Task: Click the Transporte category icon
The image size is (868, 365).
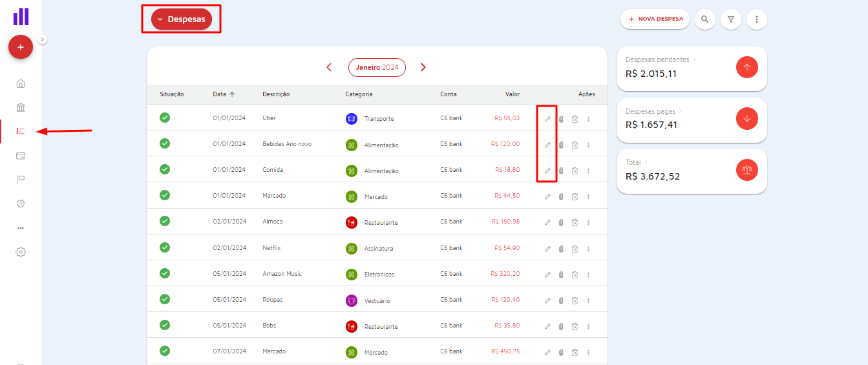Action: coord(352,119)
